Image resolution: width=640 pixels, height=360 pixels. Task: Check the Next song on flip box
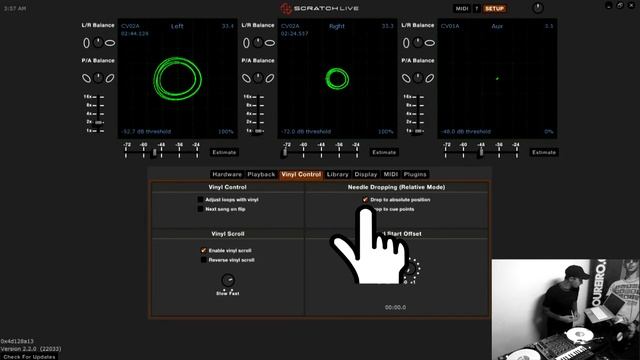200,209
